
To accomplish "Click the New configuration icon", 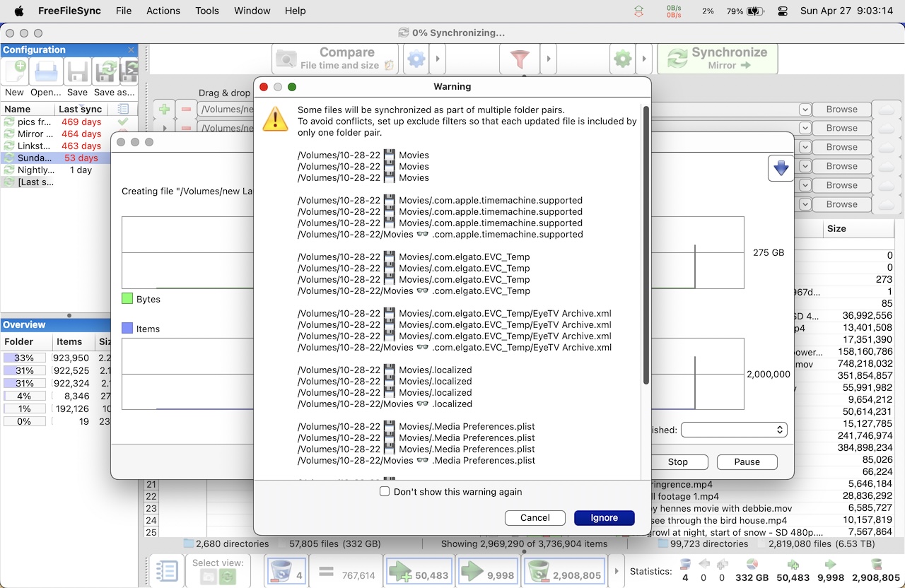I will [15, 72].
